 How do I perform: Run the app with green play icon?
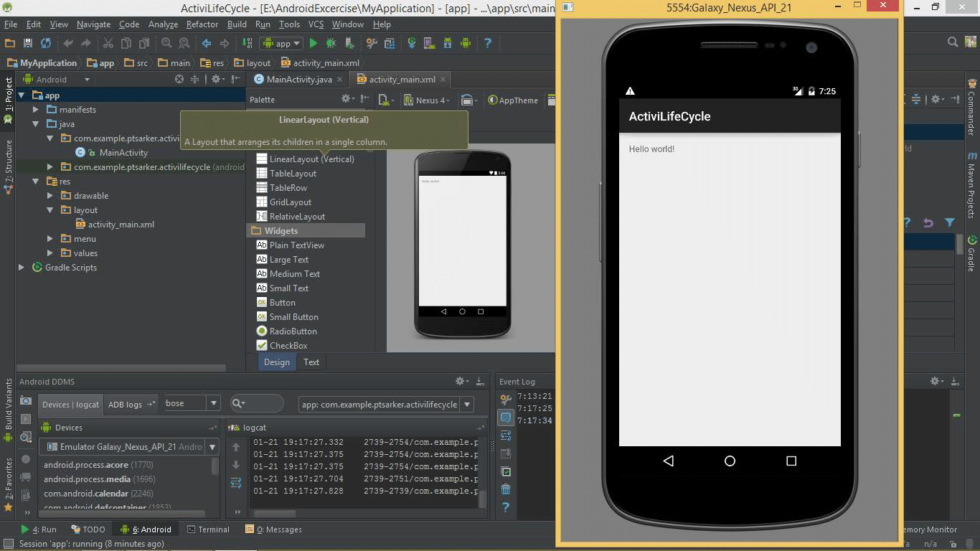pyautogui.click(x=313, y=43)
